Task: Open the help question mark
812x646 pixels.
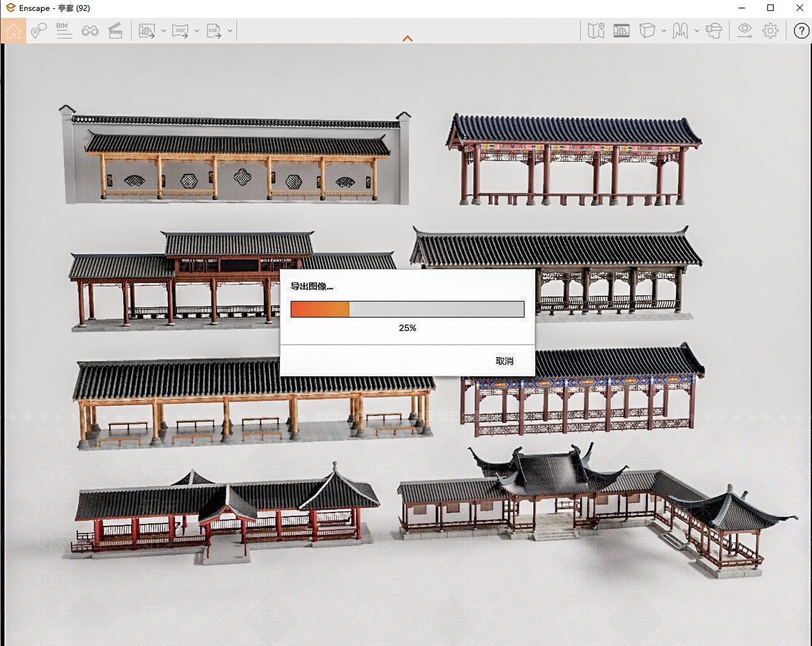Action: pyautogui.click(x=801, y=31)
